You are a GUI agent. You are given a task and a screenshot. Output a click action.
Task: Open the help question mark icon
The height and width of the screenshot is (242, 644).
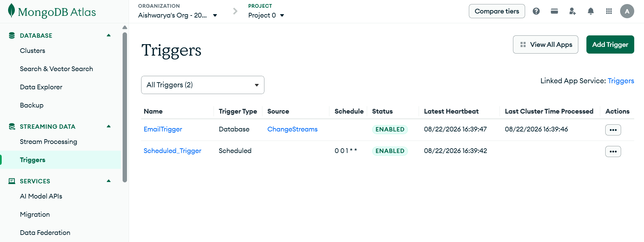(x=536, y=11)
